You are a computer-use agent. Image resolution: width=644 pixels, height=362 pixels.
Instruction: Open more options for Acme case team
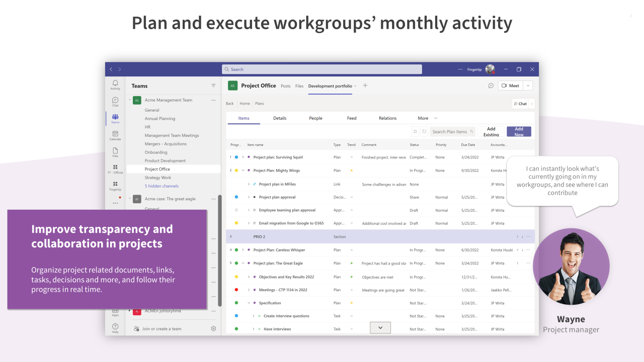(x=213, y=199)
